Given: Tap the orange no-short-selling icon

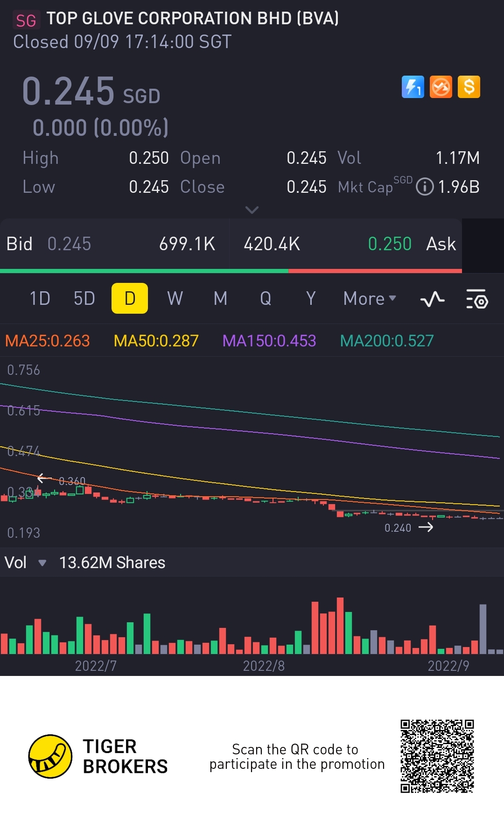Looking at the screenshot, I should tap(441, 87).
